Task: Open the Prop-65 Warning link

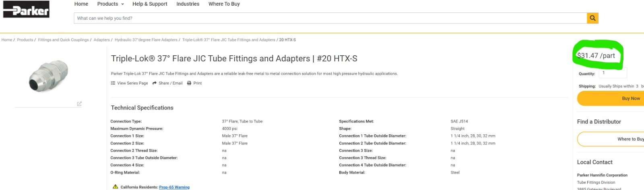Action: pos(174,187)
